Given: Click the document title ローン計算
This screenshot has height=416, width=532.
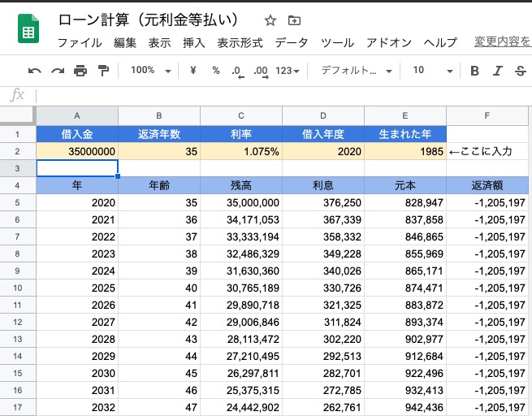Looking at the screenshot, I should (x=148, y=19).
